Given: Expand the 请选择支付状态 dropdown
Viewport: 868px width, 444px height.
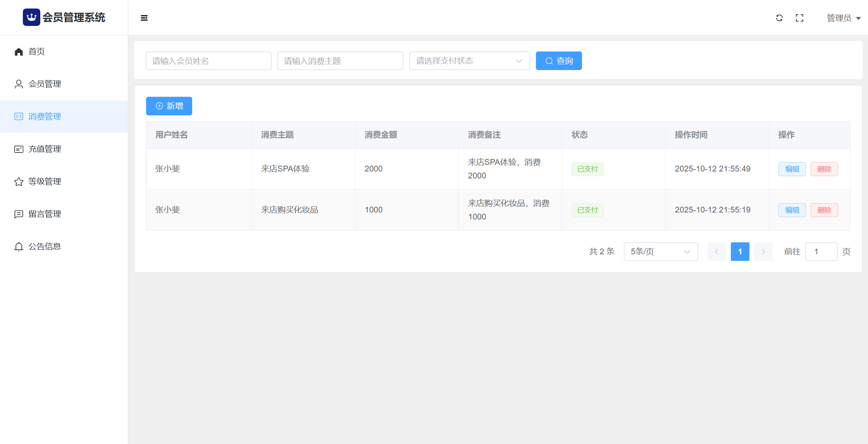Looking at the screenshot, I should pyautogui.click(x=469, y=61).
